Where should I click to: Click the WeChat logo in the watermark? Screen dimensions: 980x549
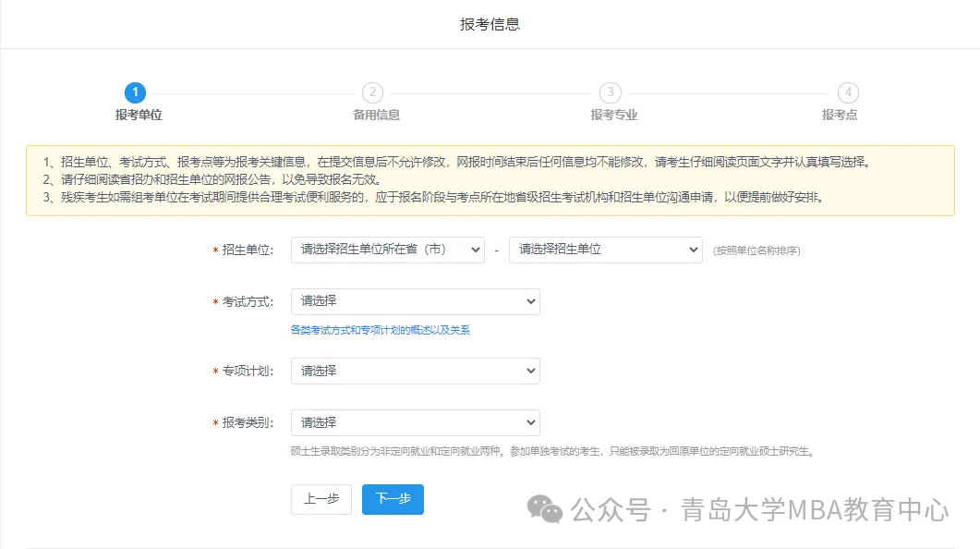tap(544, 508)
